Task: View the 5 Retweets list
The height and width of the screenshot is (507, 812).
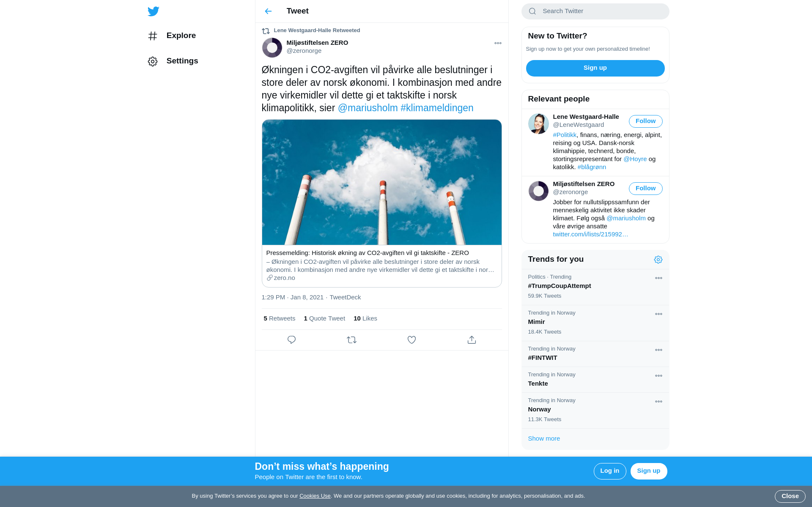Action: click(279, 318)
